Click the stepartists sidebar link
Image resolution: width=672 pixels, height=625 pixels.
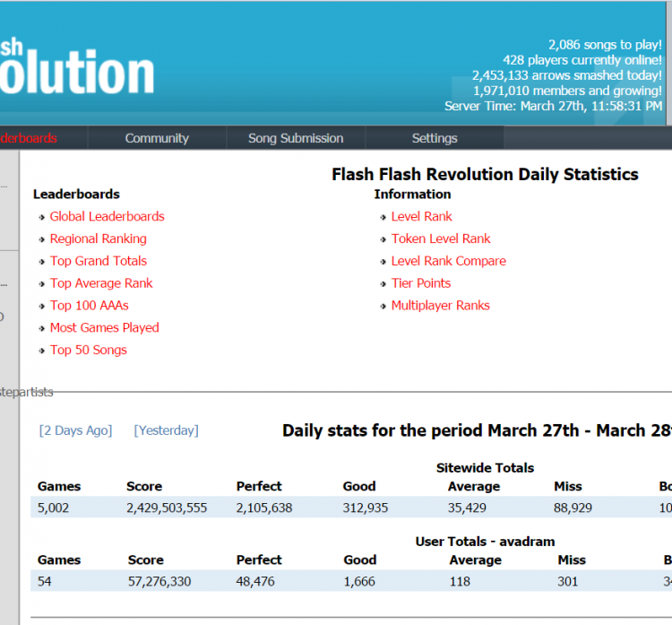[x=27, y=392]
